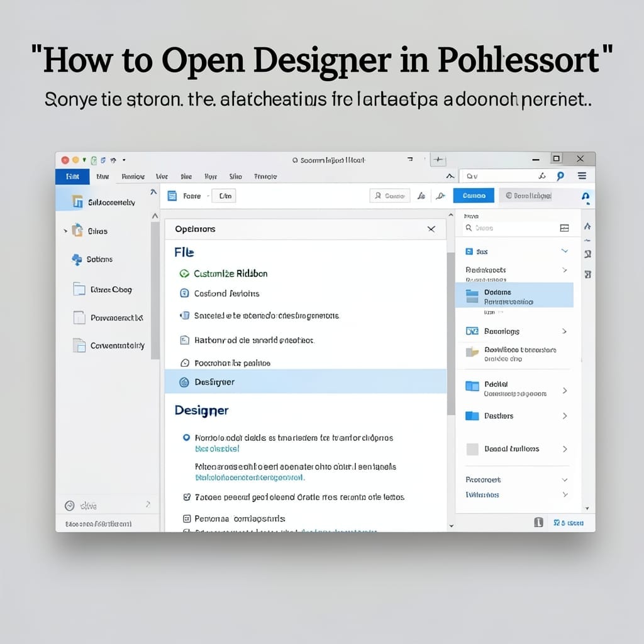Image resolution: width=644 pixels, height=644 pixels.
Task: Open the Fmtiou menu
Action: tap(133, 177)
